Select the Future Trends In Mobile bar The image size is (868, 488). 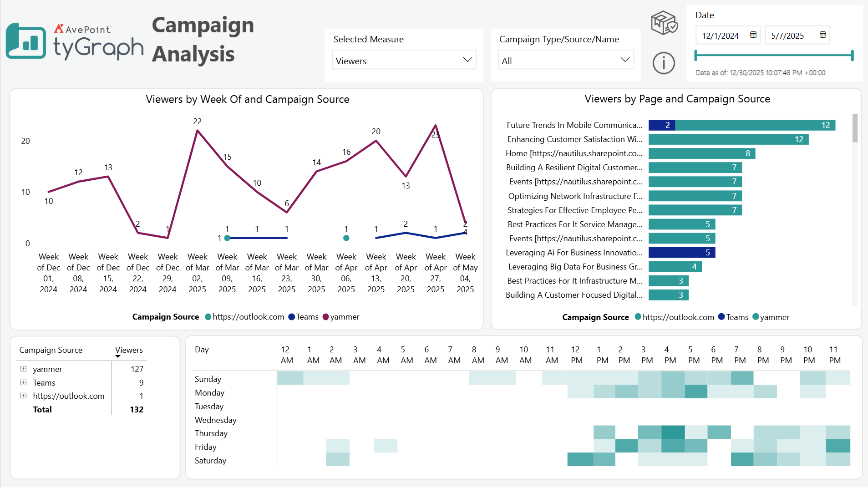click(x=742, y=125)
